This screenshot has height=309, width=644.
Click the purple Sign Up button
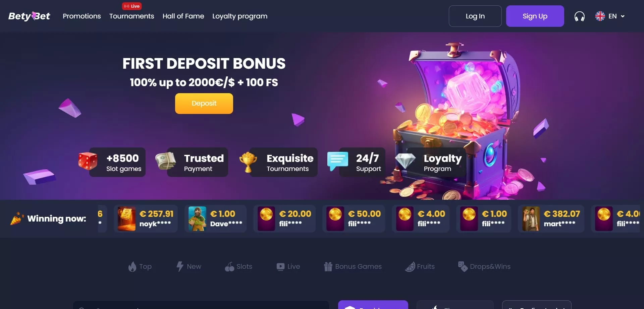(x=535, y=16)
